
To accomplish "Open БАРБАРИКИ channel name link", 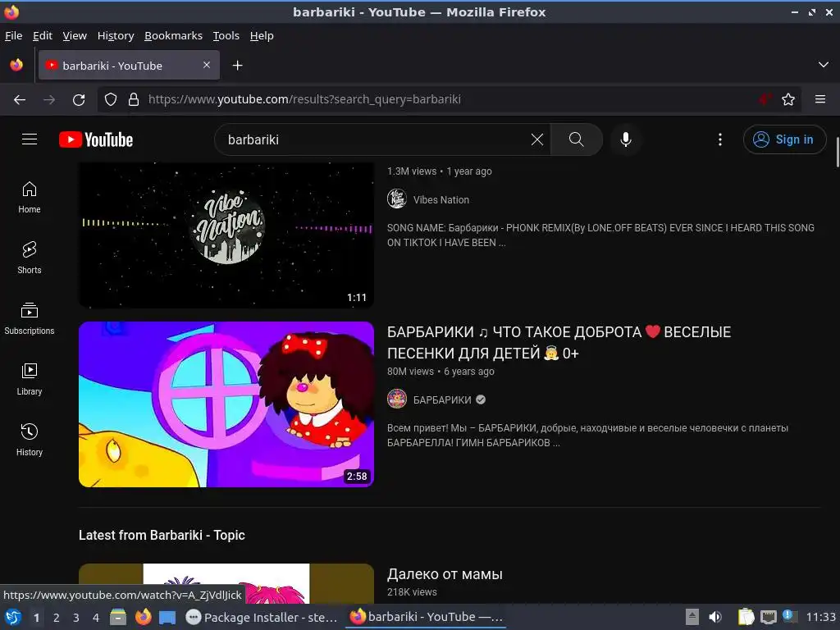I will [442, 399].
